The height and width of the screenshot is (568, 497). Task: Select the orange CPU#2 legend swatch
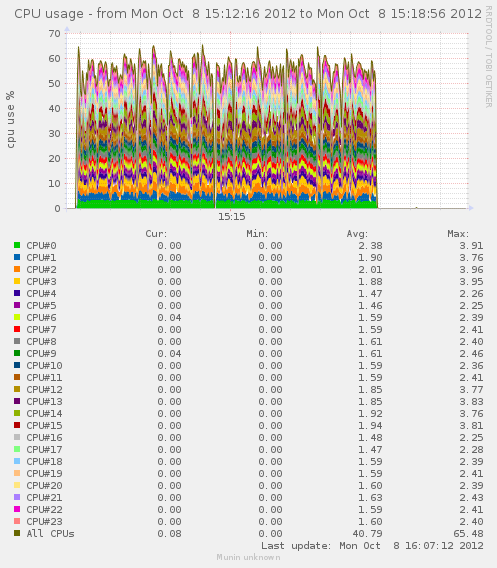(x=17, y=269)
